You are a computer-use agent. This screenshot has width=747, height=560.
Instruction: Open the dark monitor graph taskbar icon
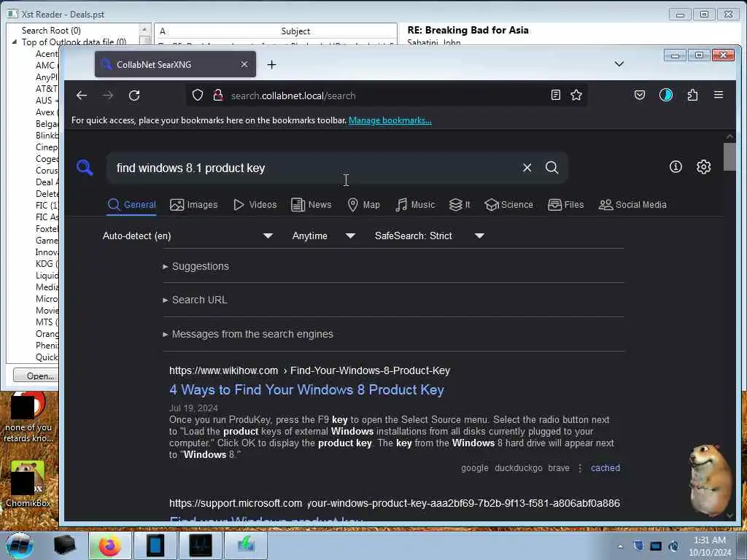(x=201, y=545)
